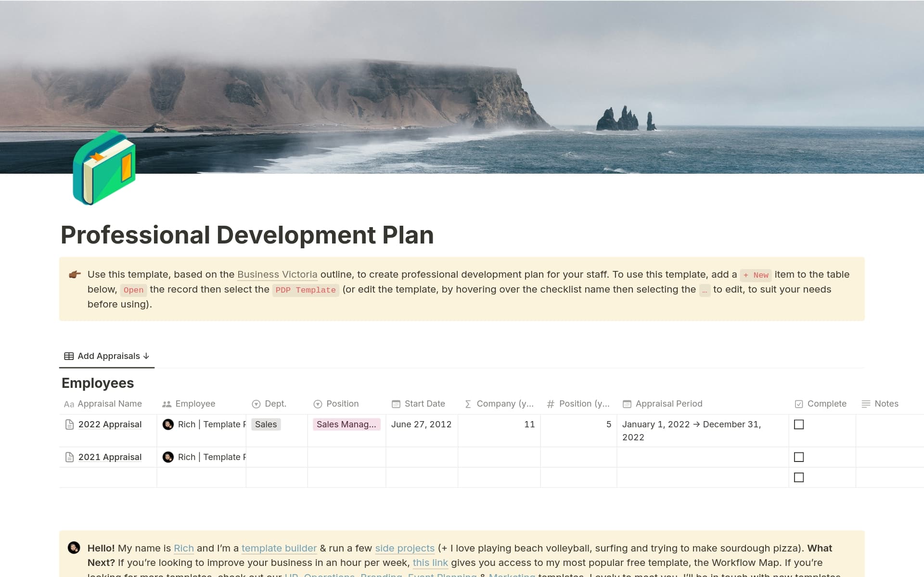The height and width of the screenshot is (577, 924).
Task: Open the Dept. column header menu
Action: pos(275,404)
